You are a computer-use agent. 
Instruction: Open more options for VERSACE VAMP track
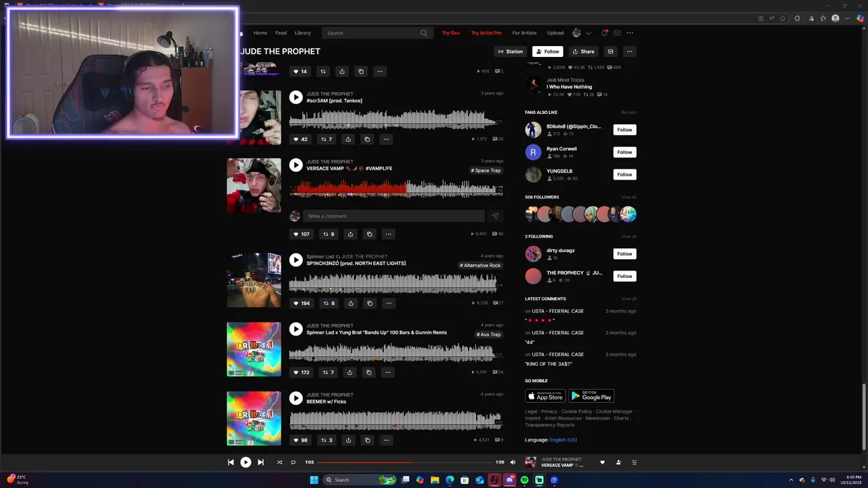pyautogui.click(x=388, y=234)
